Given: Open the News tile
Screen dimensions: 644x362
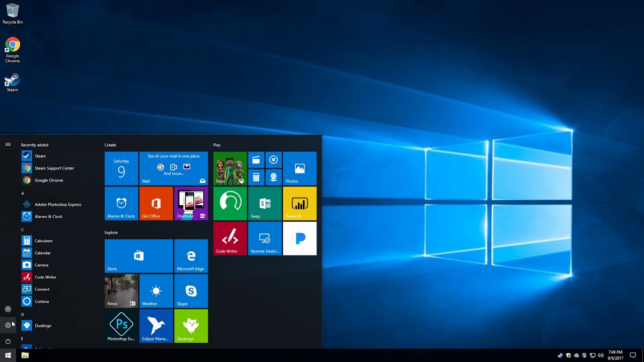Looking at the screenshot, I should click(121, 291).
